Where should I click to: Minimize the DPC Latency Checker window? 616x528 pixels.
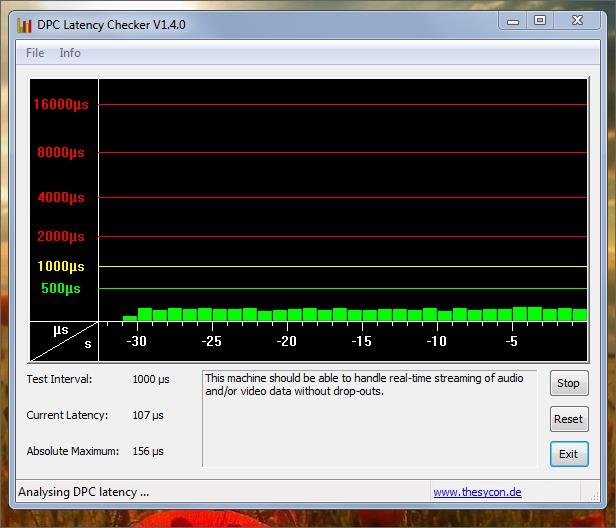513,21
